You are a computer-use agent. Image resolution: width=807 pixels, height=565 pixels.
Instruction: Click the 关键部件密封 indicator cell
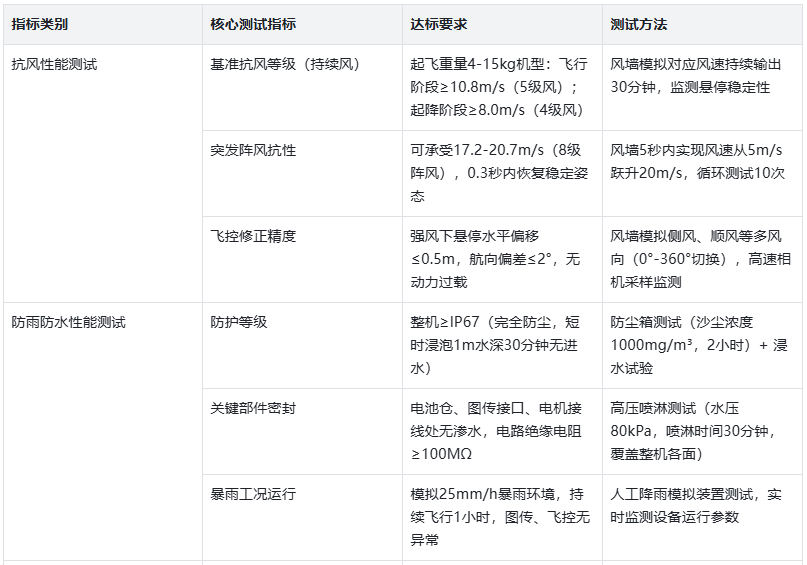click(x=253, y=409)
